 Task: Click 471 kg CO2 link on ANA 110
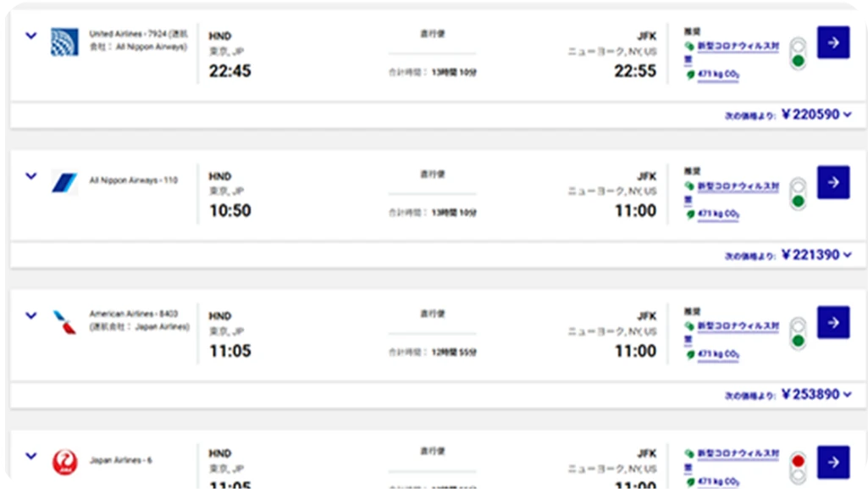tap(718, 216)
